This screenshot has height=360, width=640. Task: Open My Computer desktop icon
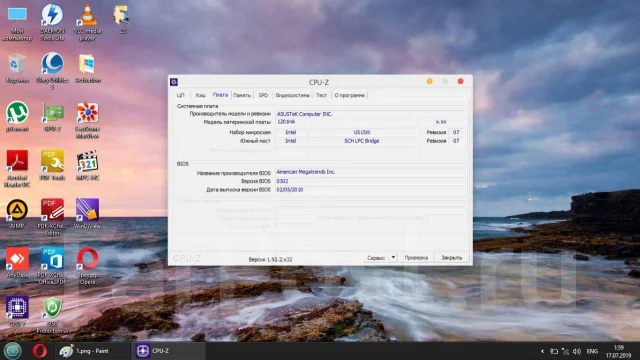17,22
